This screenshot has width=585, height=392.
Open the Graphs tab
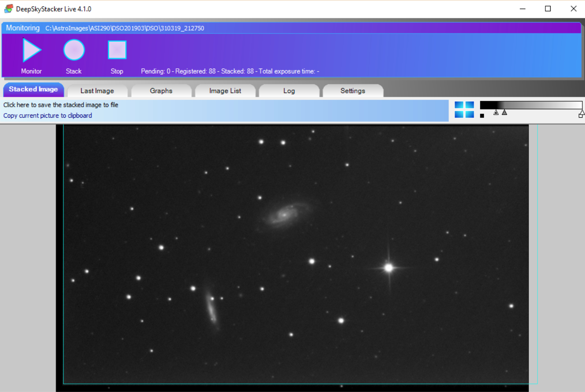tap(161, 91)
